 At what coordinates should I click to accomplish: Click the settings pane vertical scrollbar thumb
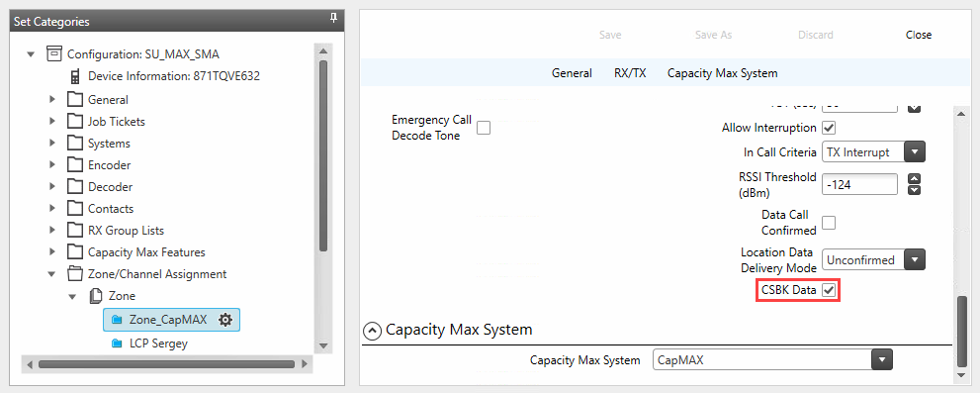pos(961,331)
